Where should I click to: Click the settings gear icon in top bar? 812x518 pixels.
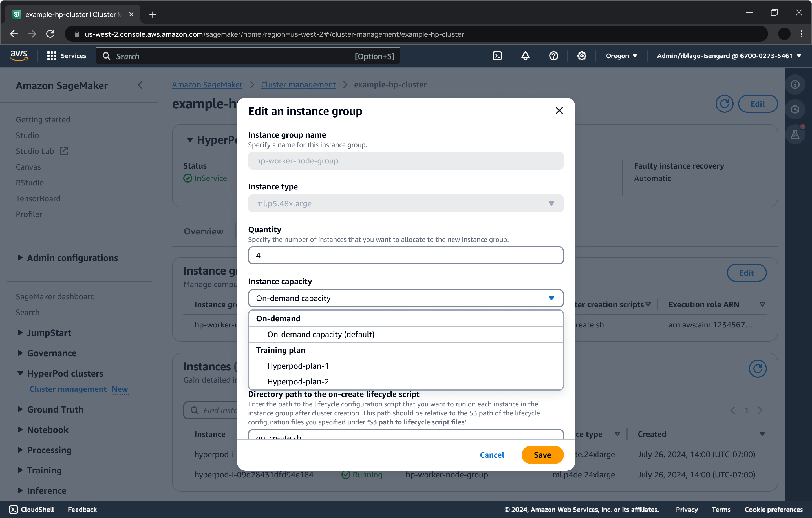[x=582, y=56]
